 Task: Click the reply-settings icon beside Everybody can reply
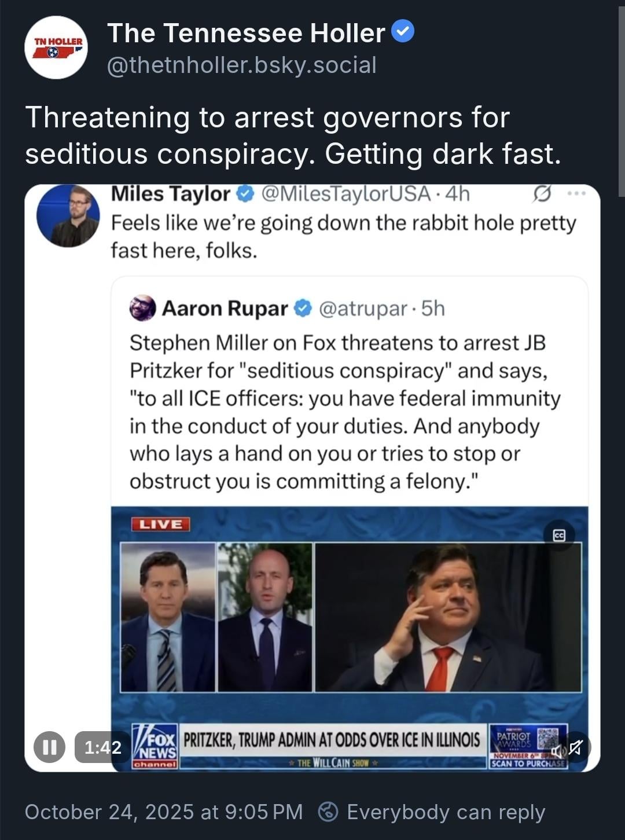pos(328,812)
